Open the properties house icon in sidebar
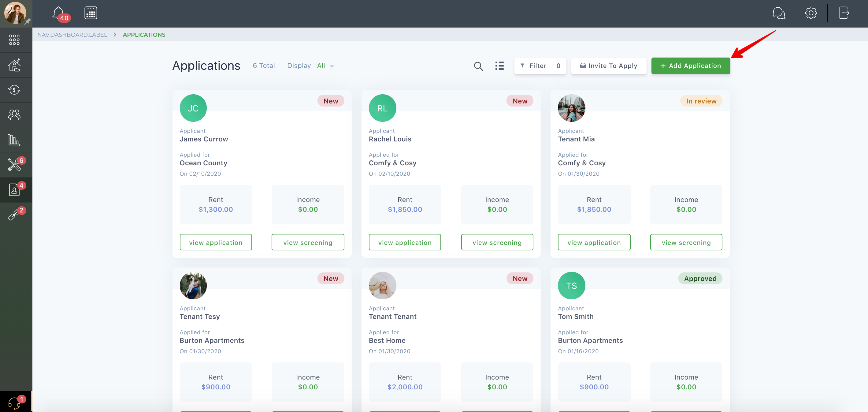 click(14, 65)
